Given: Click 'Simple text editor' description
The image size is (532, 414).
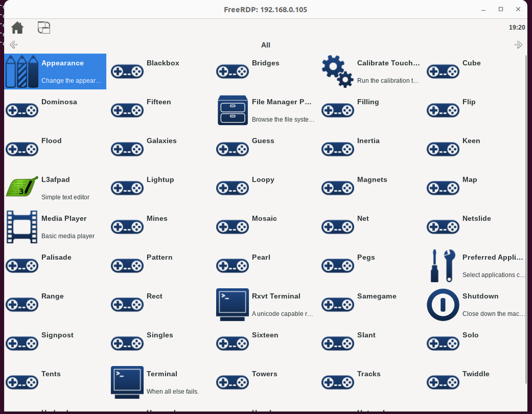Looking at the screenshot, I should [65, 197].
